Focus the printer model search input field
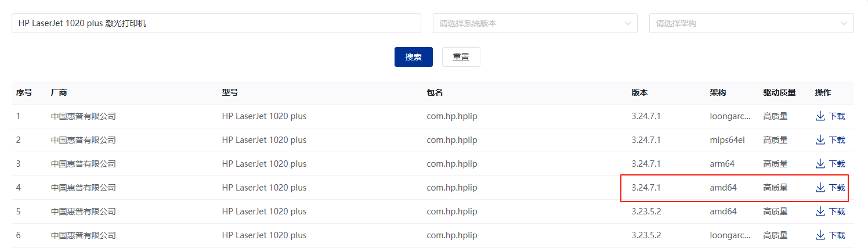The image size is (868, 251). point(216,23)
